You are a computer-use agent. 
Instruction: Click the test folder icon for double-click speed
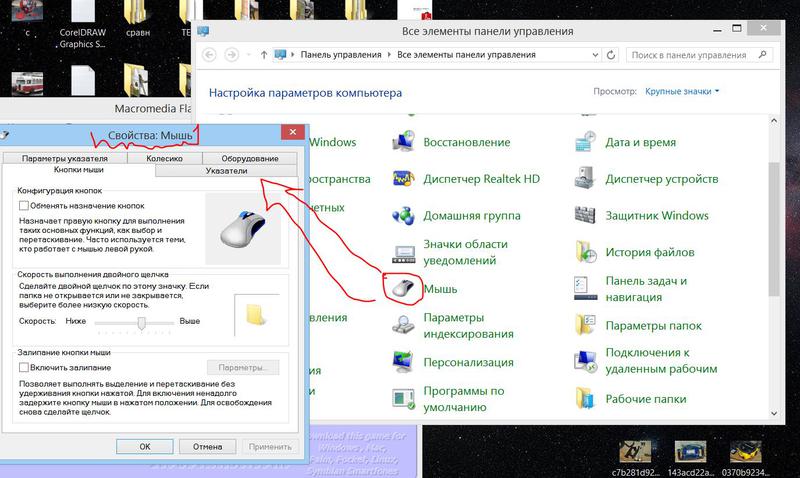tap(256, 315)
